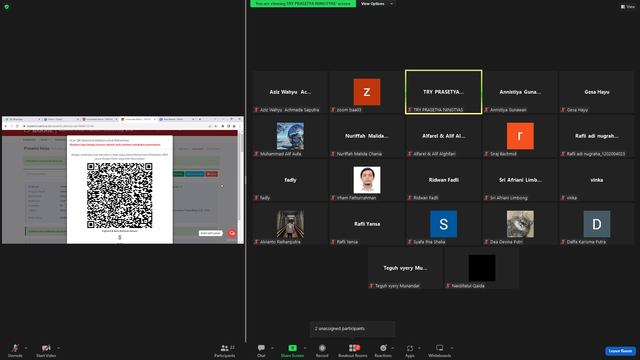Select the Annistiya Gunawan participant tile
The image size is (640, 360).
coord(520,92)
